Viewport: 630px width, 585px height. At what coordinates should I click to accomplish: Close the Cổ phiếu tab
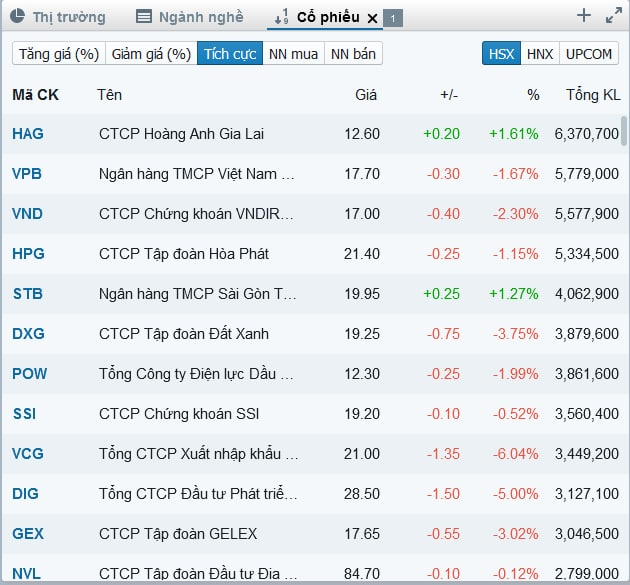[x=373, y=18]
